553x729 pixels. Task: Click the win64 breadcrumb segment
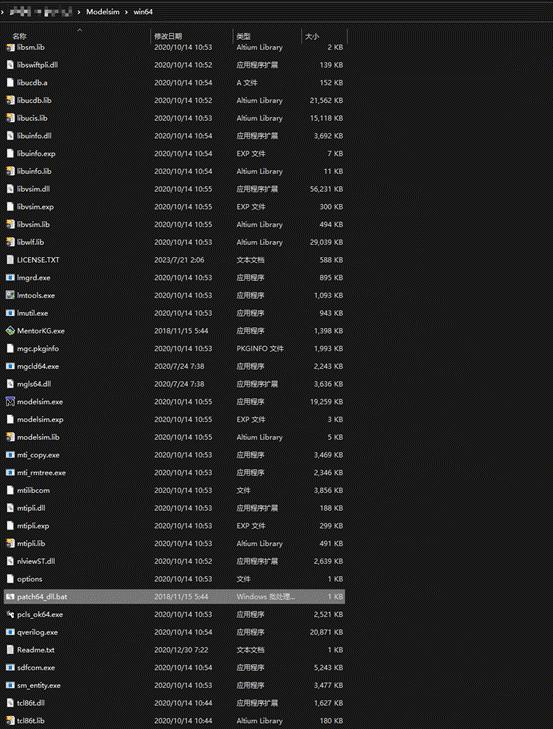pyautogui.click(x=143, y=12)
